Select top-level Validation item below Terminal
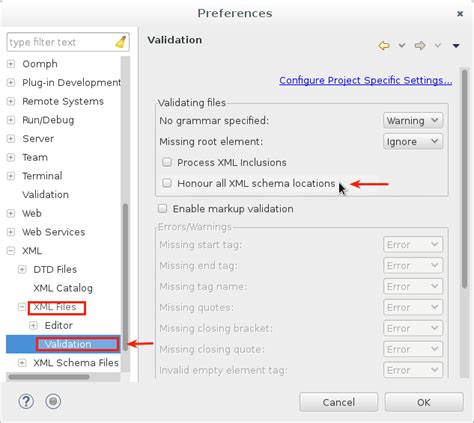Image resolution: width=474 pixels, height=423 pixels. [x=45, y=194]
